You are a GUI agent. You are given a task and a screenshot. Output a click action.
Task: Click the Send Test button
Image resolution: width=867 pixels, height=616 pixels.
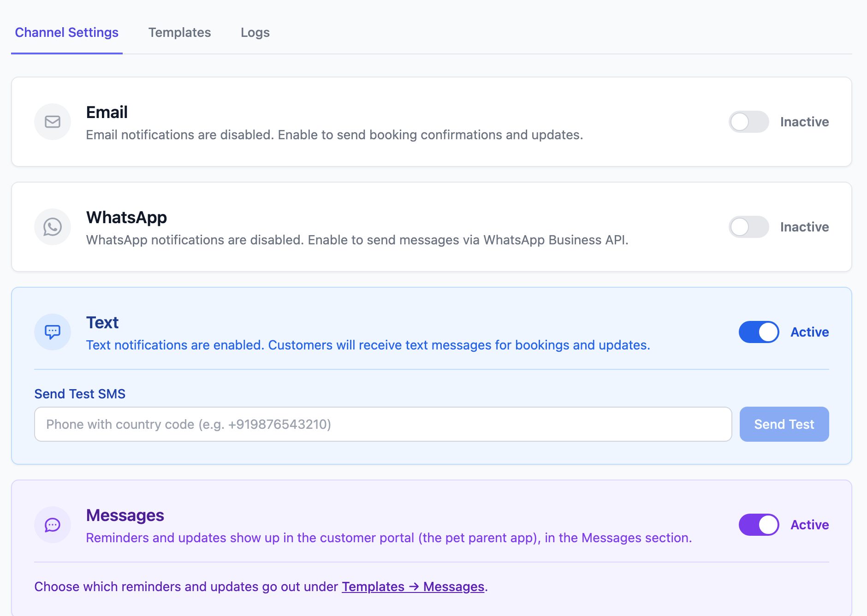coord(784,424)
